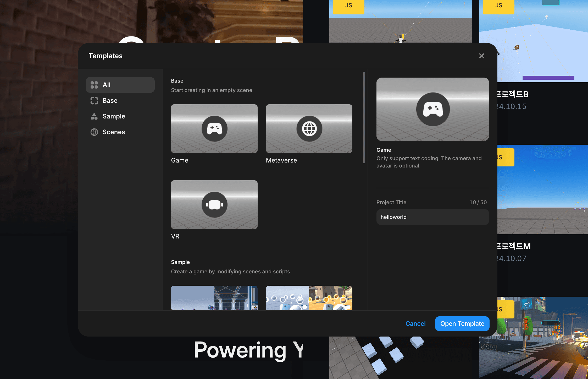Screen dimensions: 588x379
Task: Click the Scenes globe icon
Action: (x=94, y=132)
